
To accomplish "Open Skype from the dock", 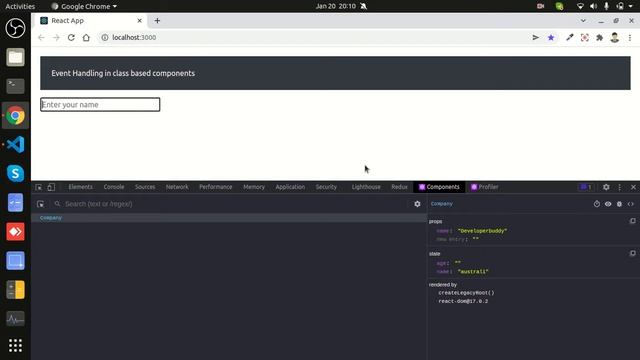I will click(15, 173).
